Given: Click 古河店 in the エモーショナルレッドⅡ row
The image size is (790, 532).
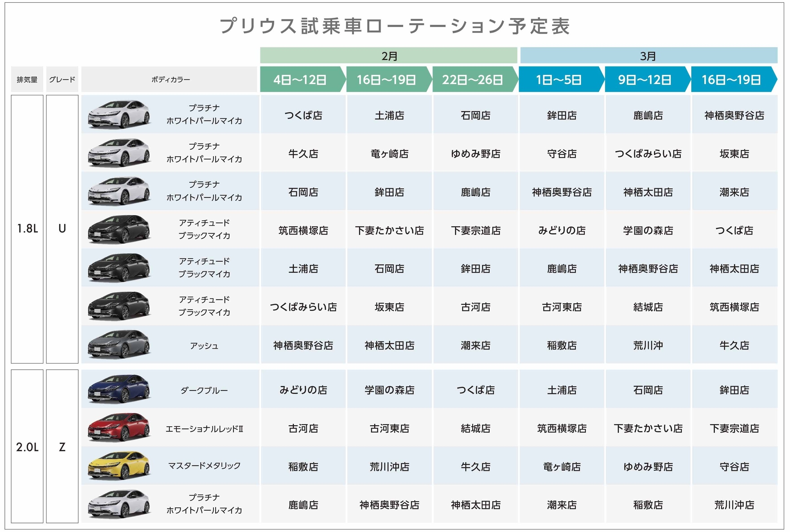Looking at the screenshot, I should [303, 429].
